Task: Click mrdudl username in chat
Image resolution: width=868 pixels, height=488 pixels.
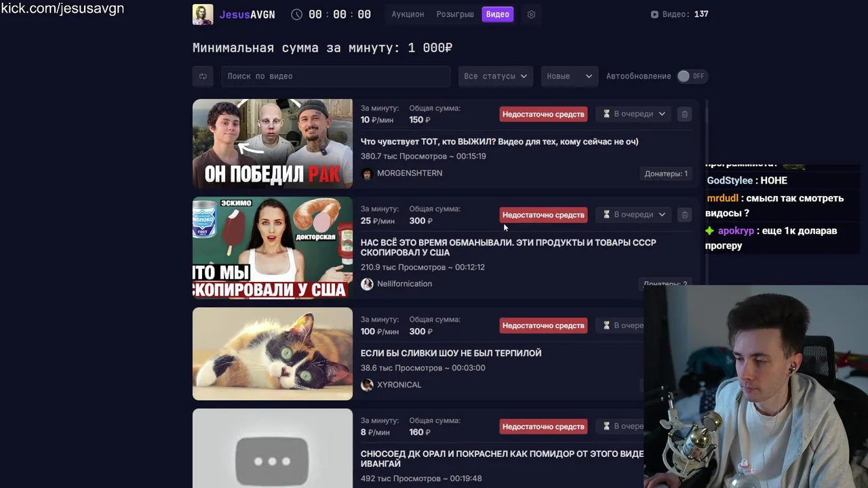Action: (722, 199)
